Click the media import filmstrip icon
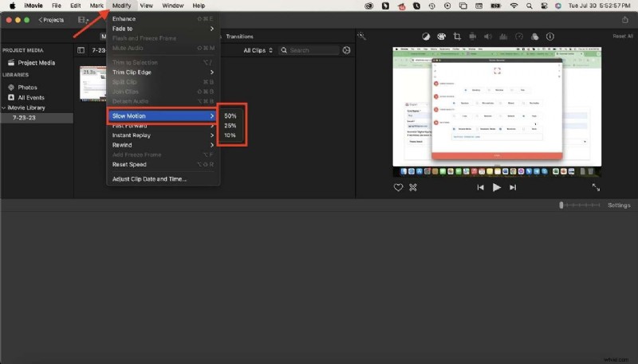 [83, 19]
